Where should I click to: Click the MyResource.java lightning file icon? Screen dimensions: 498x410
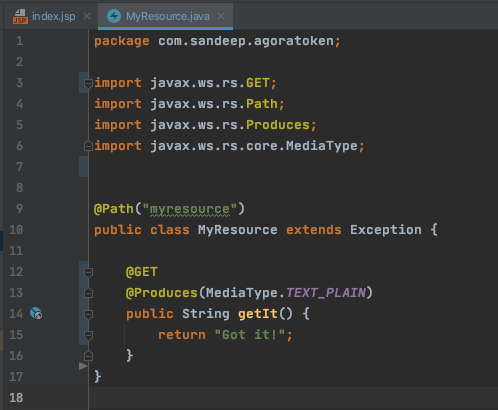coord(114,16)
